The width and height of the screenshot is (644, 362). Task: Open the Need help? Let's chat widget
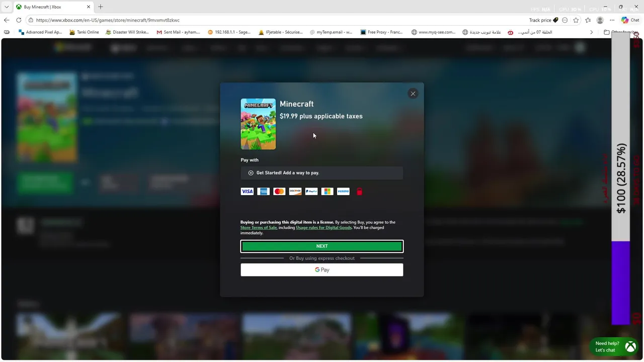pos(615,347)
